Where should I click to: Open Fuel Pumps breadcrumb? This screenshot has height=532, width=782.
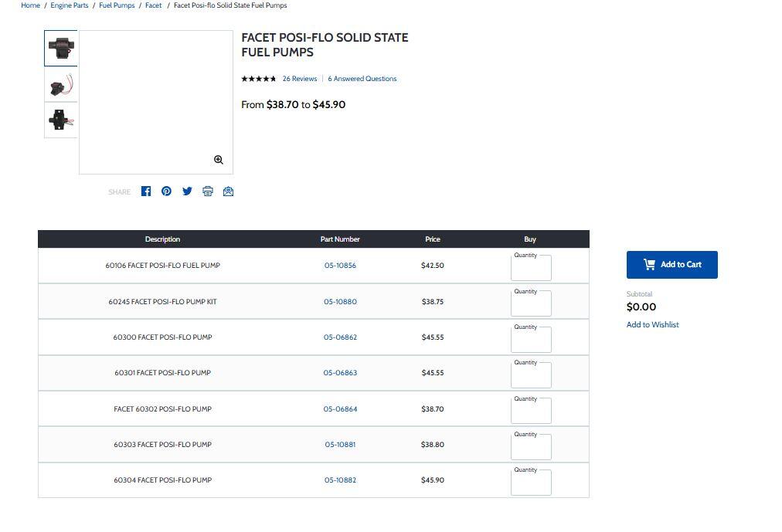[x=117, y=5]
